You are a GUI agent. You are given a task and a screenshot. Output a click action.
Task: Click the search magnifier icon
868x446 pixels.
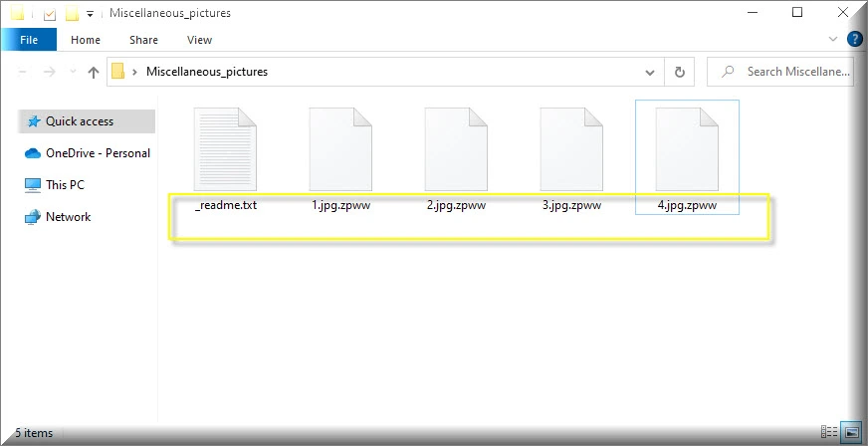pos(728,72)
